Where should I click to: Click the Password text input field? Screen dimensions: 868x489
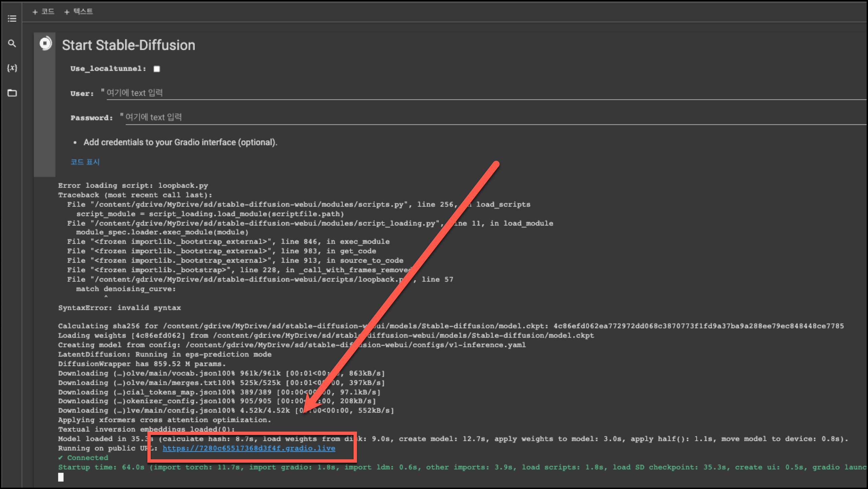473,118
